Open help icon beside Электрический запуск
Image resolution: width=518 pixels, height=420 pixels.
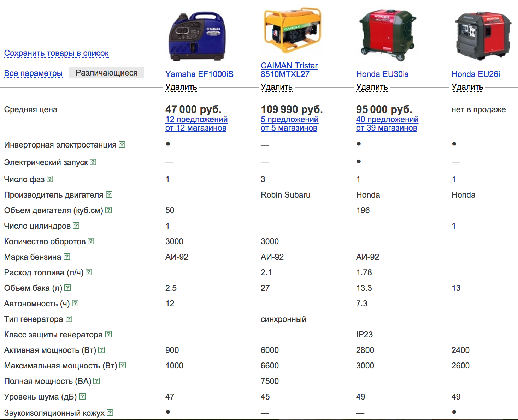93,162
